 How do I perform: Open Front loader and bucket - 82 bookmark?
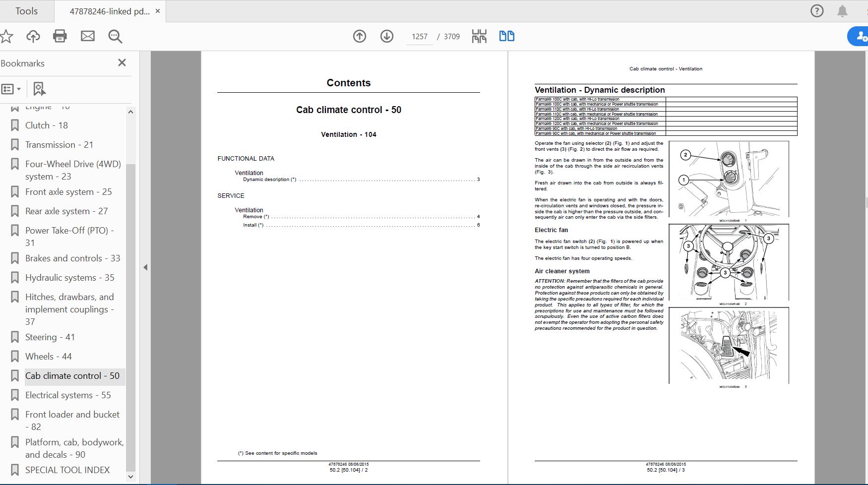click(72, 421)
